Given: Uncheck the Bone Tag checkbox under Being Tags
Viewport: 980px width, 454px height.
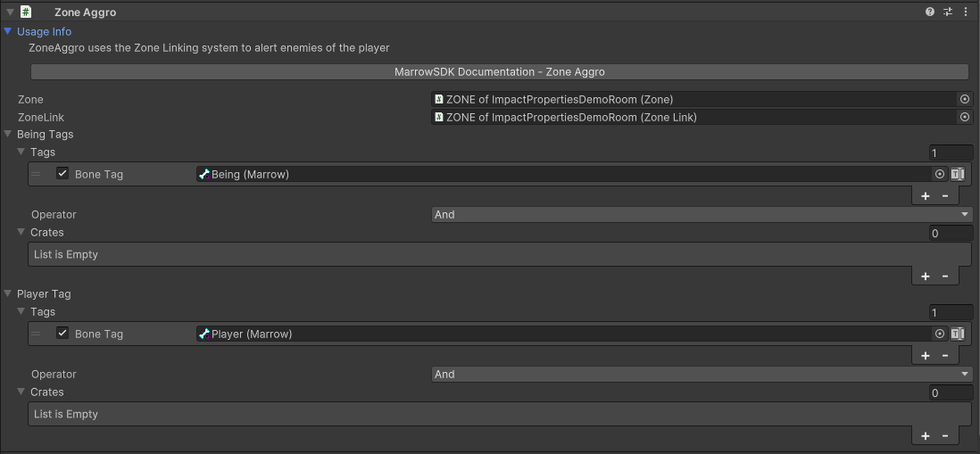Looking at the screenshot, I should pyautogui.click(x=62, y=175).
